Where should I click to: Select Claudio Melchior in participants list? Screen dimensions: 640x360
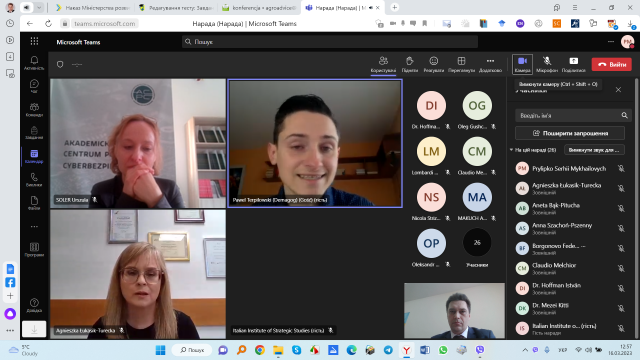coord(570,268)
